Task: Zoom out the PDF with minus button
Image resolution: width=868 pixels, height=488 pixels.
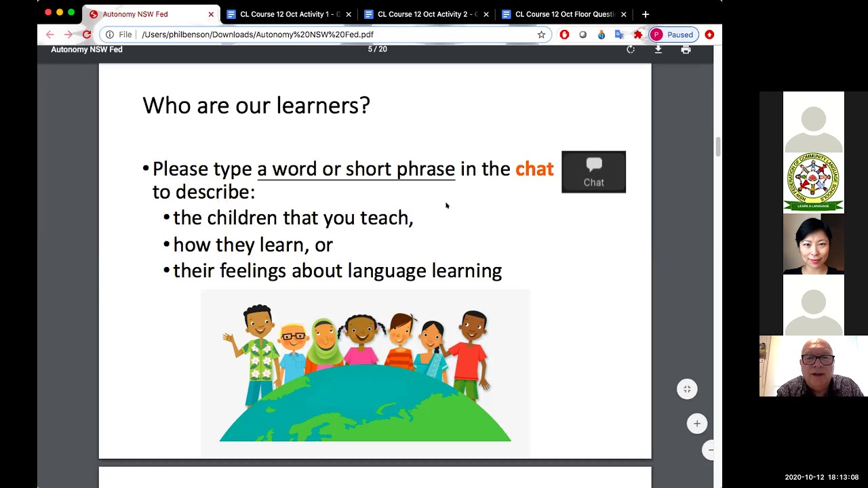Action: (709, 449)
